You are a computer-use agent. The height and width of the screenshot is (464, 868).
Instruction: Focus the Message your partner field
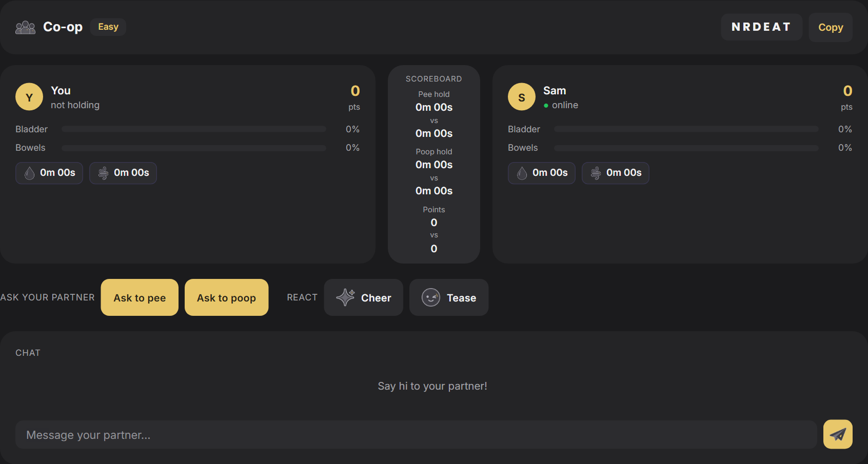416,435
